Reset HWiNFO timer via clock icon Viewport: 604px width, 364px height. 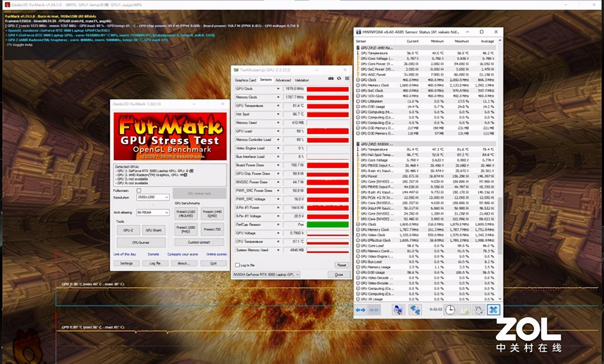[450, 310]
